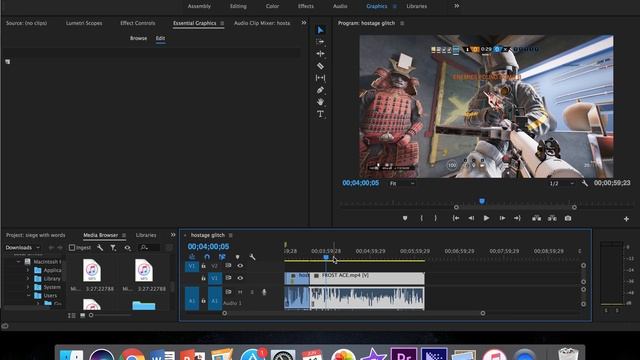Collapse the Macintosh HD drive
The height and width of the screenshot is (360, 640).
18,262
